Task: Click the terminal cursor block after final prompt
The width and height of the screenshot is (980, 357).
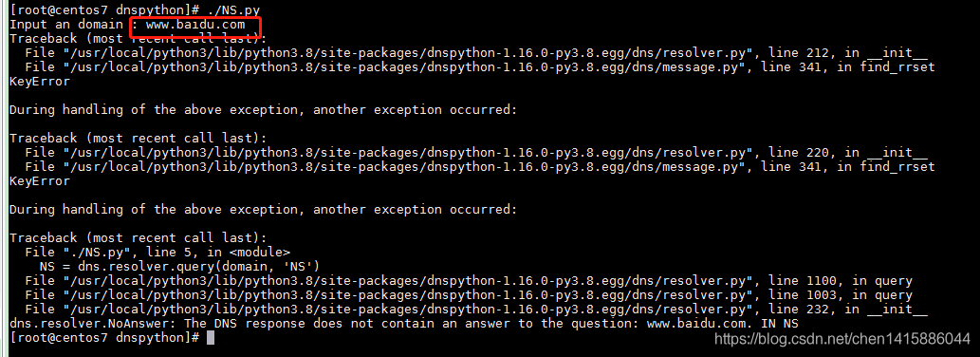Action: tap(210, 338)
